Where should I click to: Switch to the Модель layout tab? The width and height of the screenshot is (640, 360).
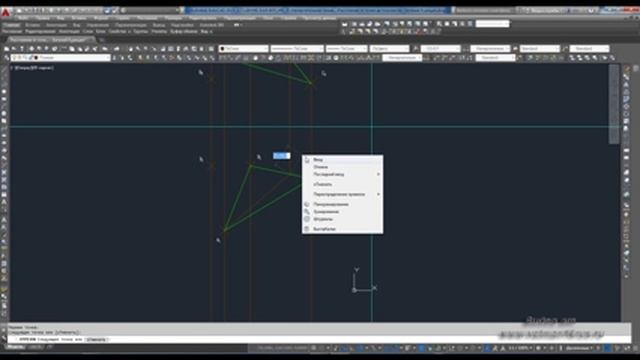[16, 347]
